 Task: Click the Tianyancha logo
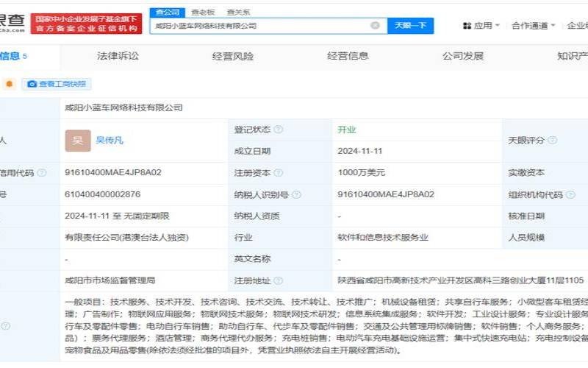coord(12,23)
